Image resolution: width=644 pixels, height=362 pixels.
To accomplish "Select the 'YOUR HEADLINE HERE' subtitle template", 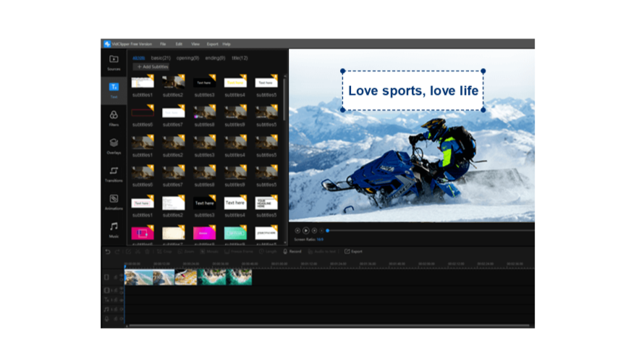I will [x=266, y=203].
